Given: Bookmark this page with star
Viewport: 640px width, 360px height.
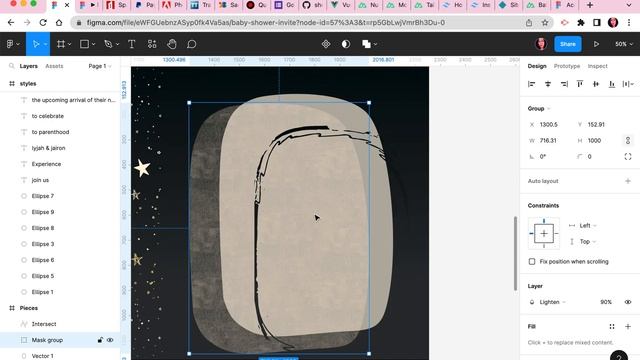Looking at the screenshot, I should click(x=545, y=22).
